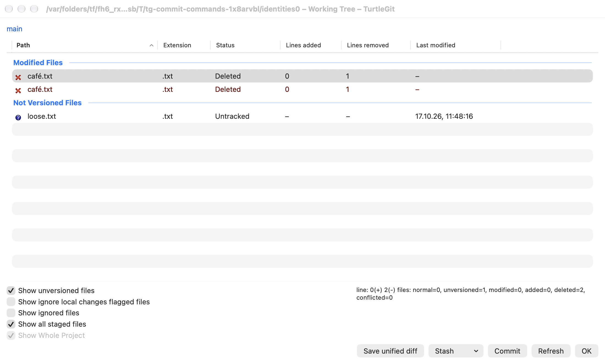The image size is (605, 364).
Task: Sort by Status column header
Action: [x=225, y=45]
